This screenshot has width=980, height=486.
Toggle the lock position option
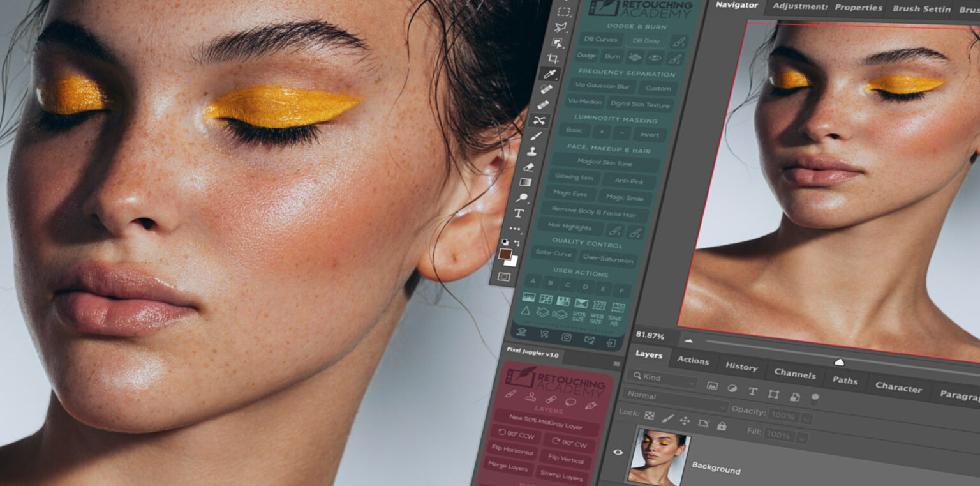pos(686,421)
